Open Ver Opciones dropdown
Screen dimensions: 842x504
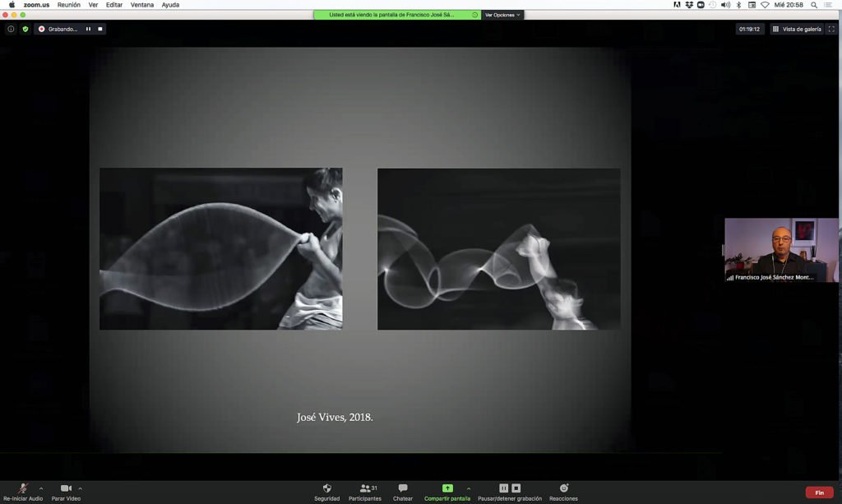coord(502,15)
